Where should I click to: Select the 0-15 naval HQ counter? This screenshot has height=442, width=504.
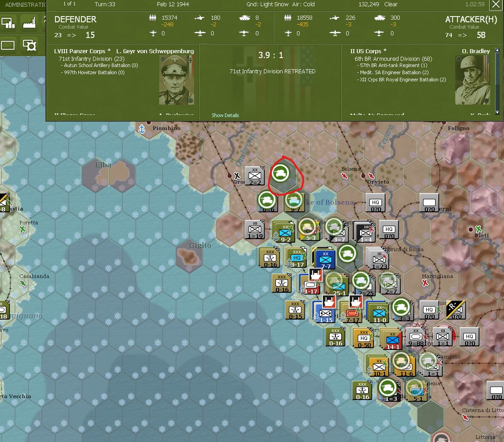pyautogui.click(x=295, y=310)
